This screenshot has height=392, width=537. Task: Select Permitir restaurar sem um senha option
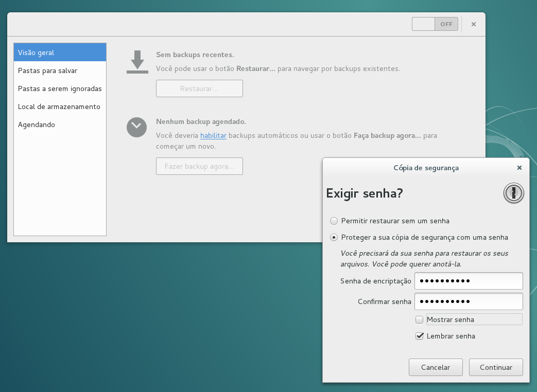click(x=334, y=221)
